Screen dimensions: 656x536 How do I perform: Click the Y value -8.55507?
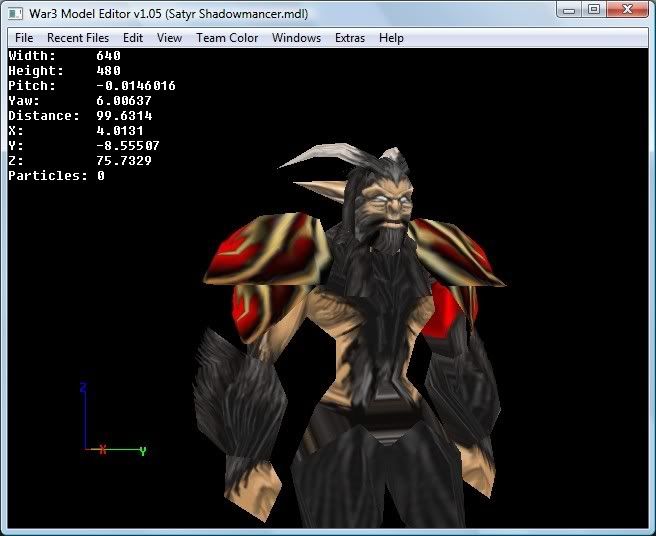pyautogui.click(x=128, y=146)
